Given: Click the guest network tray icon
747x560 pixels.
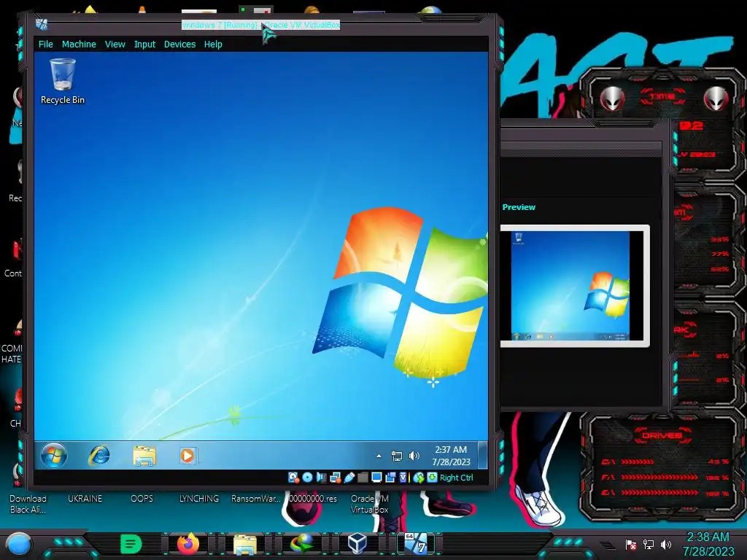Looking at the screenshot, I should pyautogui.click(x=396, y=456).
